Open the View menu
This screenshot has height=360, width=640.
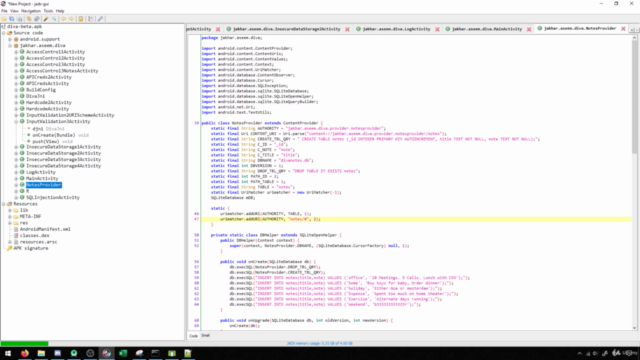(x=14, y=11)
